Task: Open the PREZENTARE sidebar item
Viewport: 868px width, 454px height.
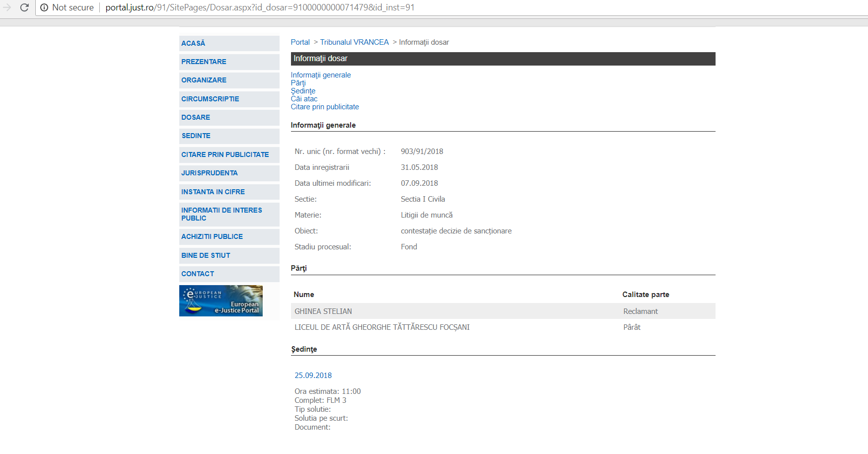Action: [x=204, y=62]
